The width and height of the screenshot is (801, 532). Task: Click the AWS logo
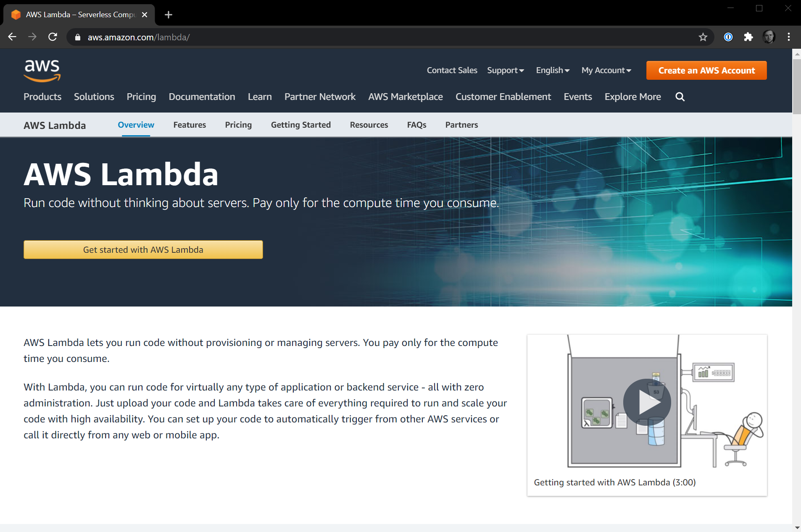42,70
